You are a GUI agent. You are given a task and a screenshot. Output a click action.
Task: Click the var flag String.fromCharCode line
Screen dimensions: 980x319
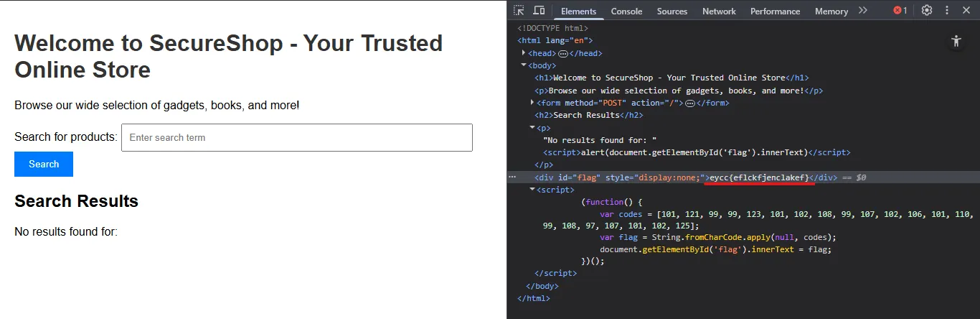(718, 237)
